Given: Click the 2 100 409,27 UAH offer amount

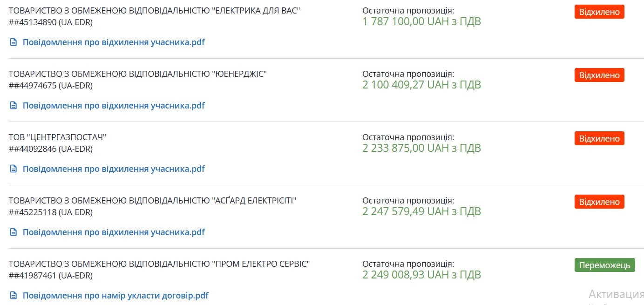Looking at the screenshot, I should coord(421,85).
